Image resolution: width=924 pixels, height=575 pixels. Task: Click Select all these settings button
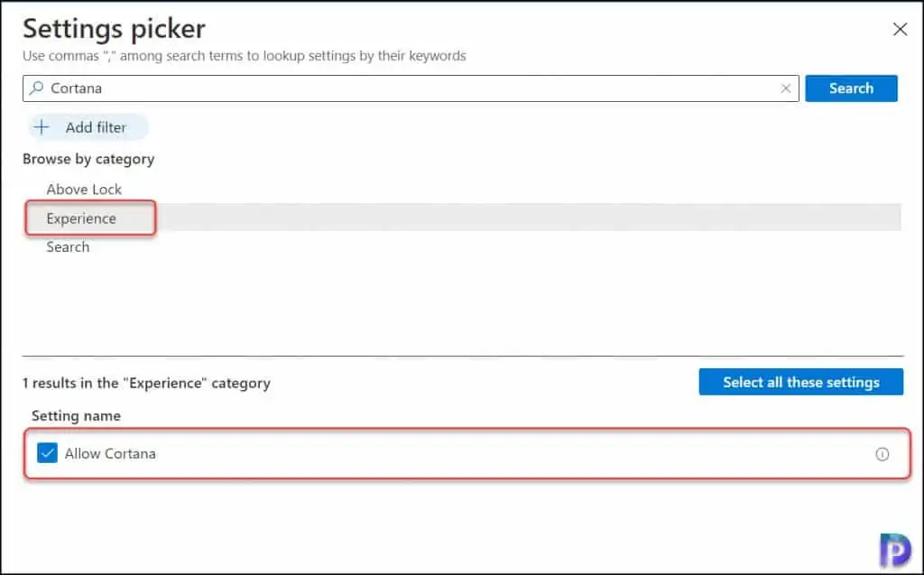pos(801,382)
